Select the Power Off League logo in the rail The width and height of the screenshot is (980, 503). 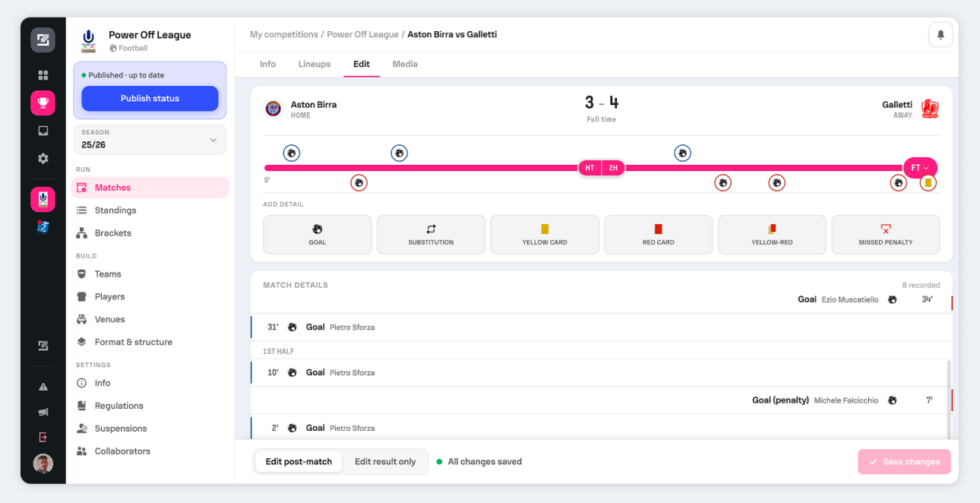tap(43, 199)
